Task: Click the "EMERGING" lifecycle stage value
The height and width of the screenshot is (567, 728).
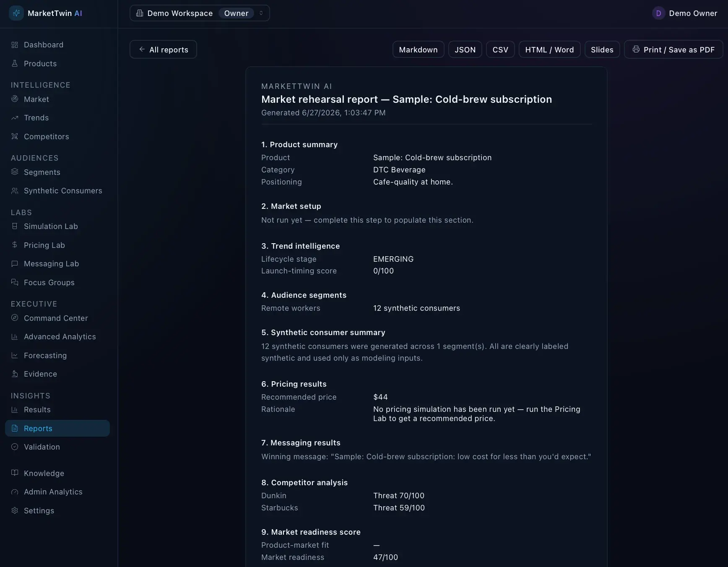Action: [393, 259]
